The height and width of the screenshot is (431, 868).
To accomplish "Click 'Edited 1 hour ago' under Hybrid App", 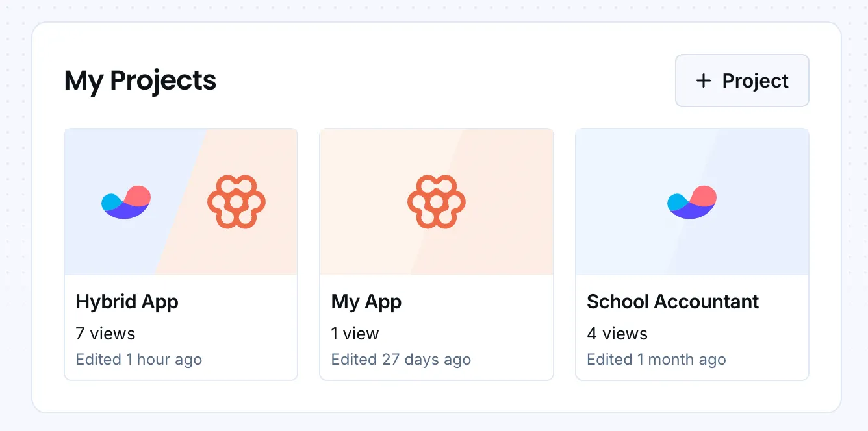I will pyautogui.click(x=138, y=359).
